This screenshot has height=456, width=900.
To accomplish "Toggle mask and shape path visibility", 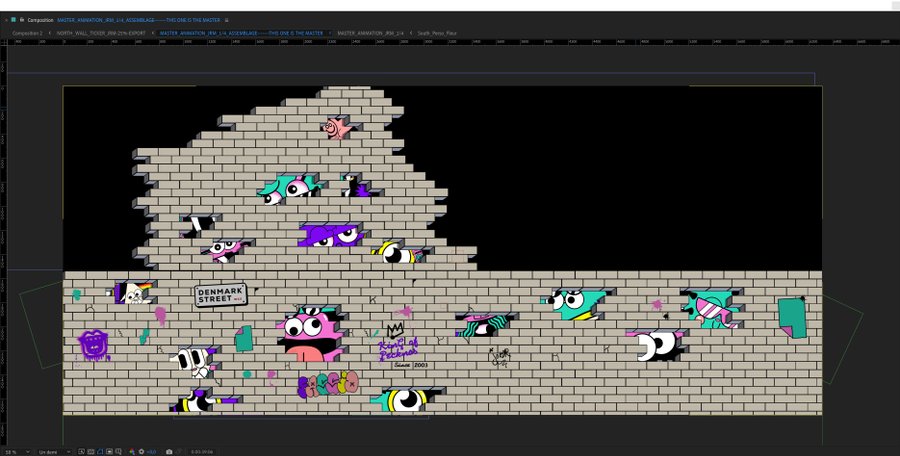I will (x=99, y=451).
